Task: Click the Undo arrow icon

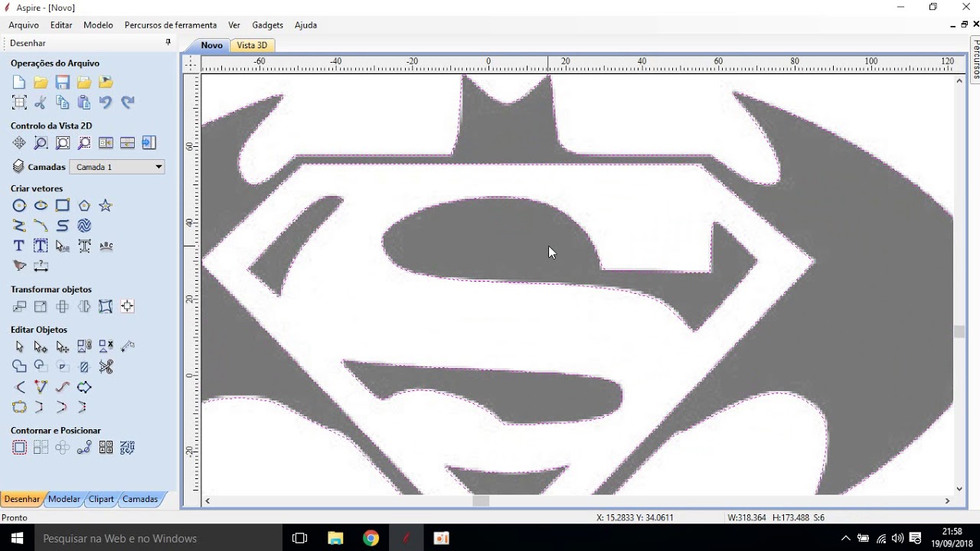Action: [x=106, y=103]
